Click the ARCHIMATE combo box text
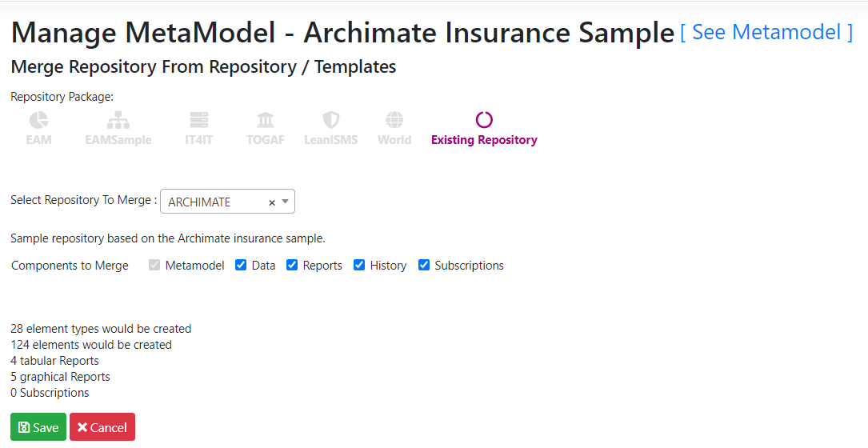Screen dimensions: 868x448 199,202
